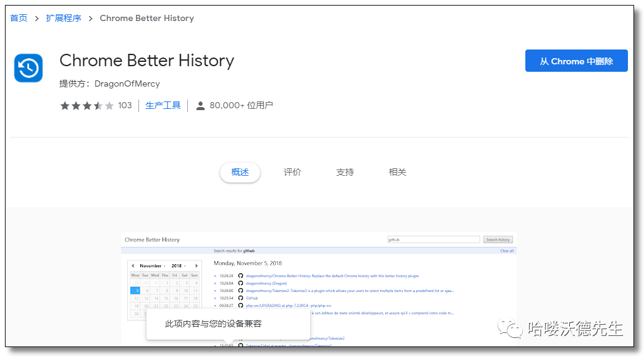Open the November month dropdown

[153, 265]
